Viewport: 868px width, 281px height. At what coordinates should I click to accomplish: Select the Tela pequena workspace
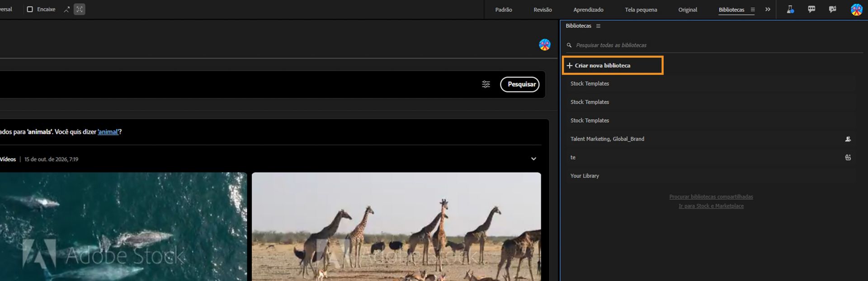click(641, 9)
